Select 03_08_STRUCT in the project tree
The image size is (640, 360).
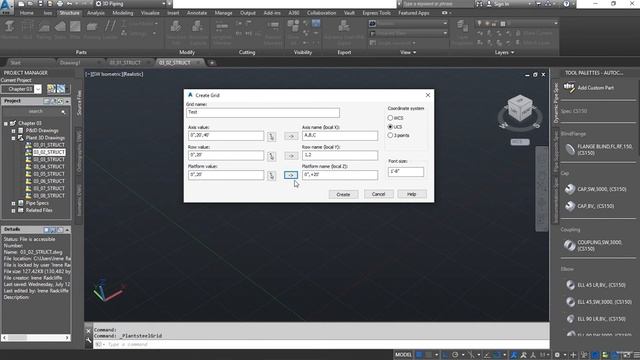tap(49, 196)
